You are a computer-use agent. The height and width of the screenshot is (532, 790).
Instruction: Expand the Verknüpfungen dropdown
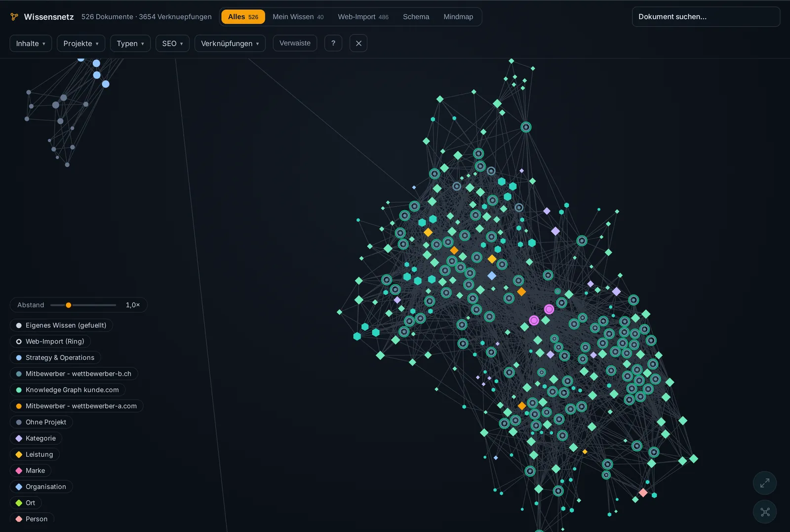(x=230, y=43)
